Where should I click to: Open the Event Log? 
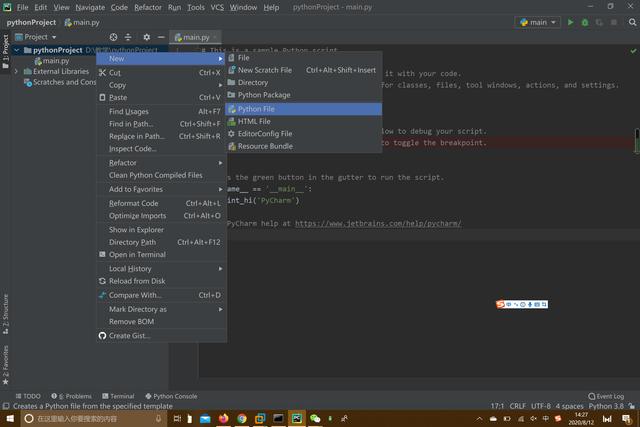[606, 396]
